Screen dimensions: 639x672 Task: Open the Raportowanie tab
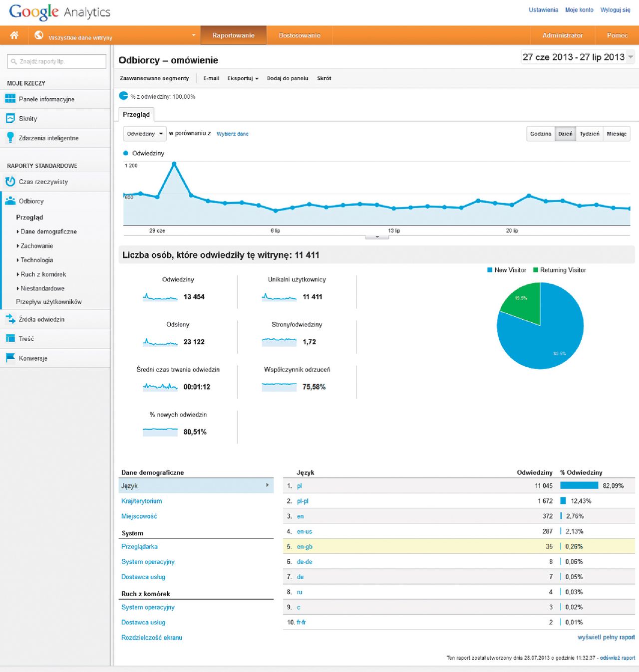(x=234, y=35)
